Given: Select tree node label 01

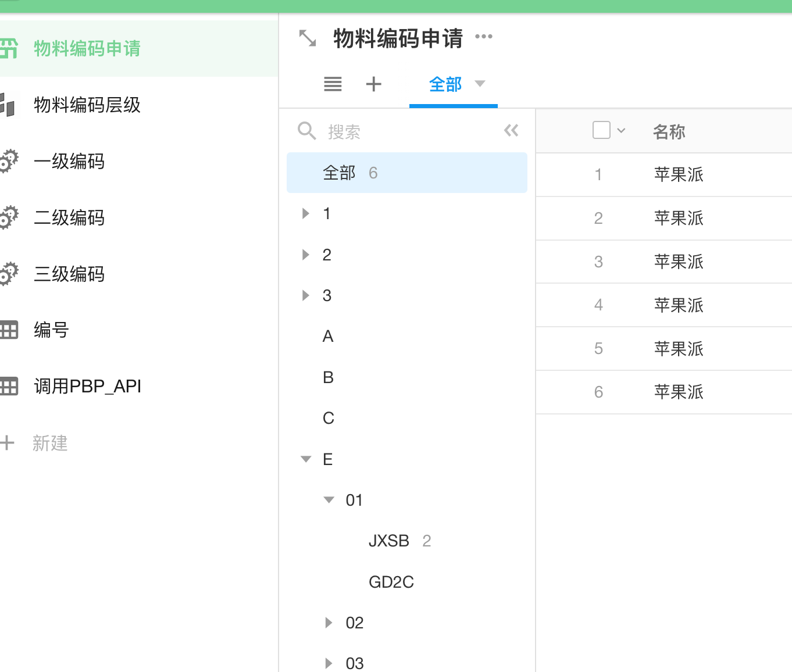Looking at the screenshot, I should (354, 500).
